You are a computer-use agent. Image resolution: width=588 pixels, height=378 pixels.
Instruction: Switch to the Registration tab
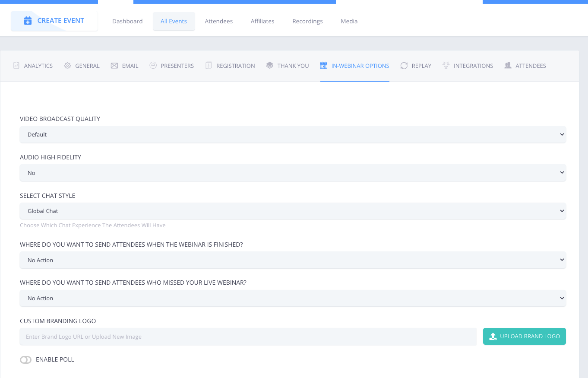[x=230, y=66]
